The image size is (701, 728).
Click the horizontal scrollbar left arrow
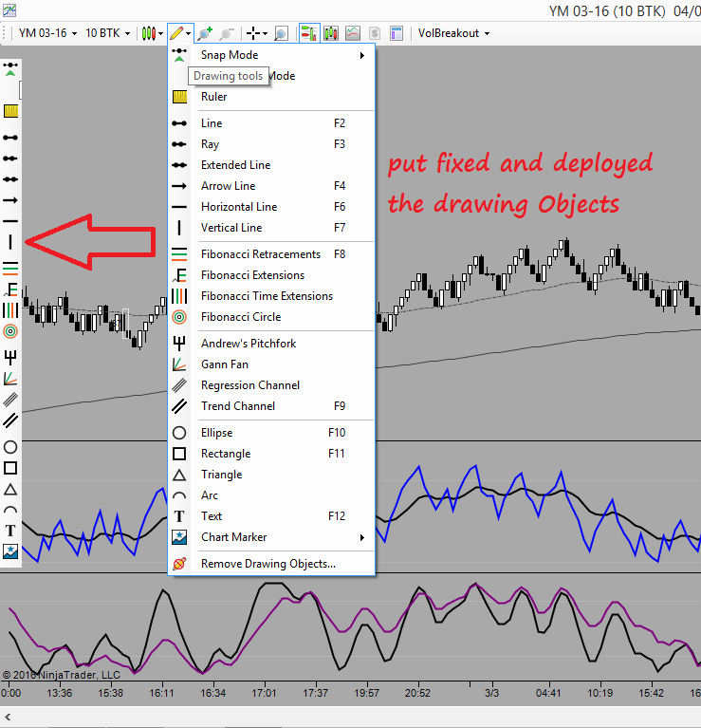tap(8, 717)
